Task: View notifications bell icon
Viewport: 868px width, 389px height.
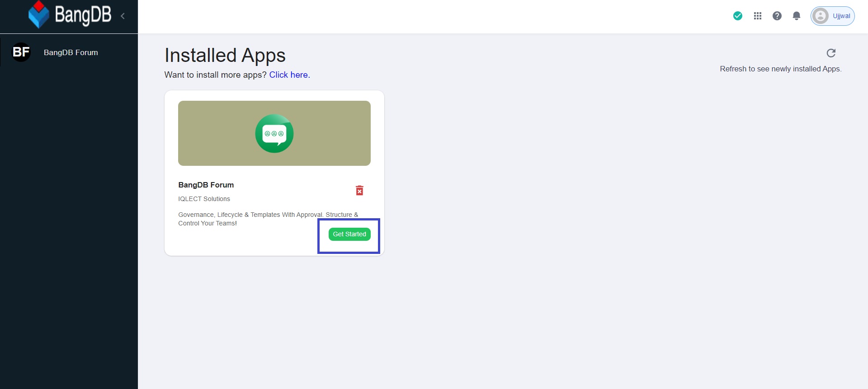Action: tap(797, 16)
